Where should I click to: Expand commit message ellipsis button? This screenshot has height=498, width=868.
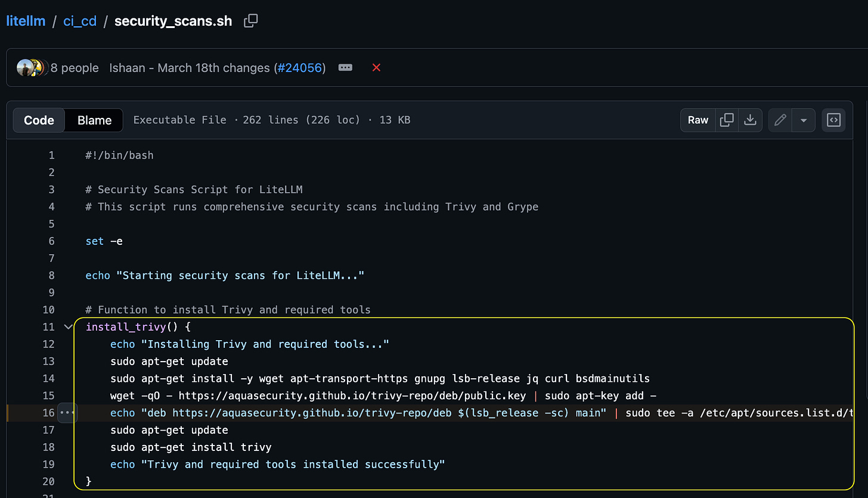[x=345, y=68]
